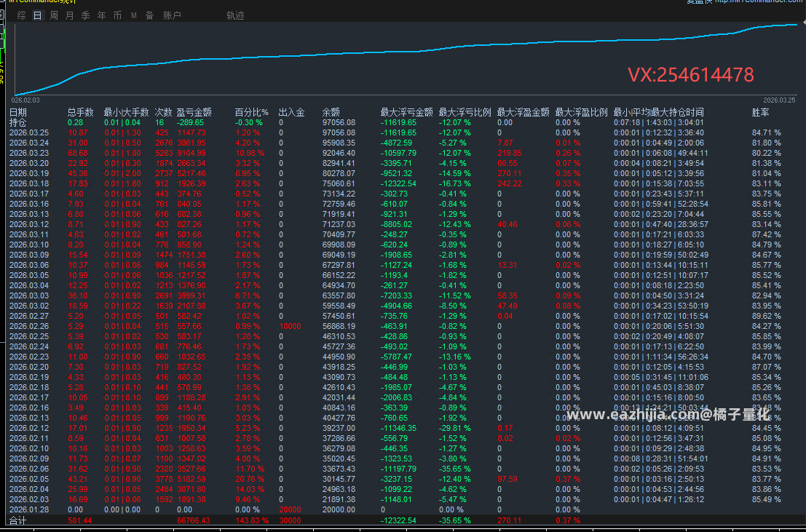Click floating loss ratio -29.81 %
806x532 pixels.
pos(455,428)
